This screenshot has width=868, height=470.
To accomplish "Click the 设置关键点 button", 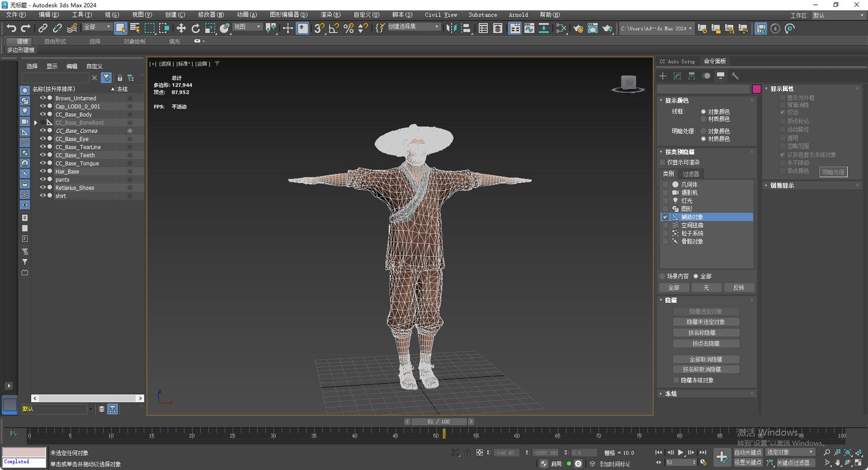I will [748, 462].
